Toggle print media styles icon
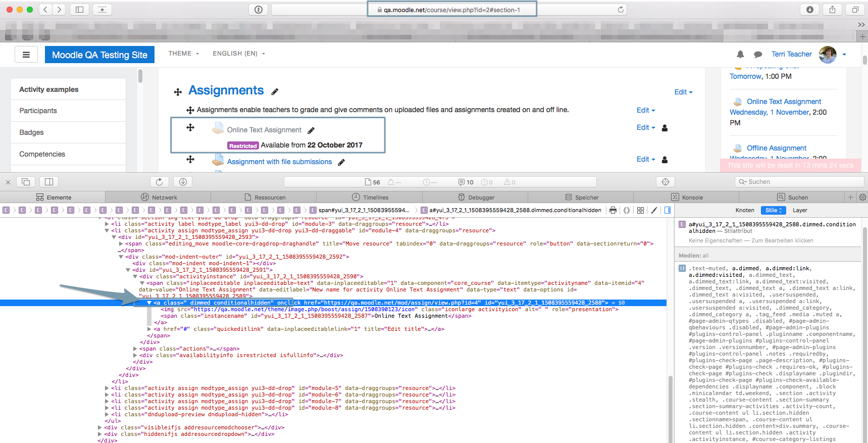868x443 pixels. pyautogui.click(x=612, y=210)
